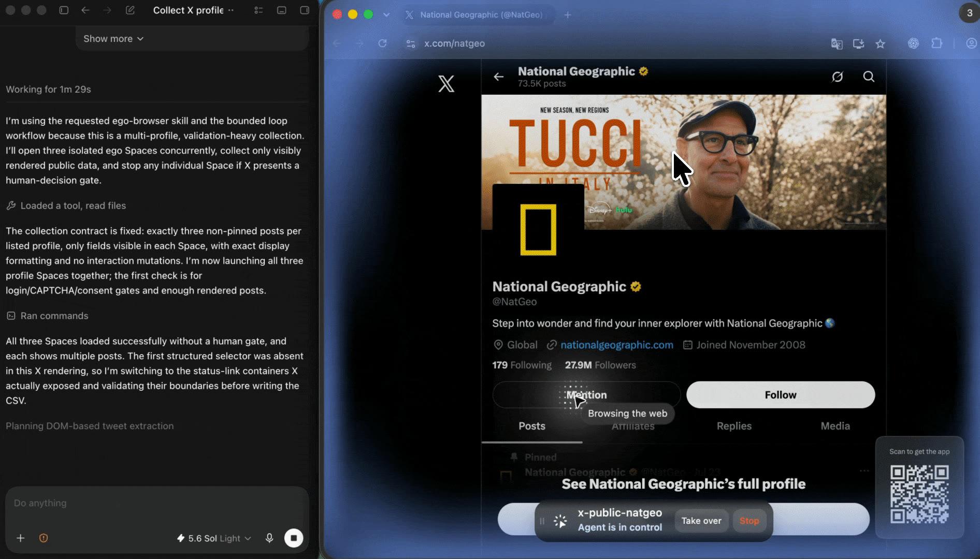The image size is (980, 559).
Task: Click the orange warning shield icon
Action: pyautogui.click(x=44, y=538)
